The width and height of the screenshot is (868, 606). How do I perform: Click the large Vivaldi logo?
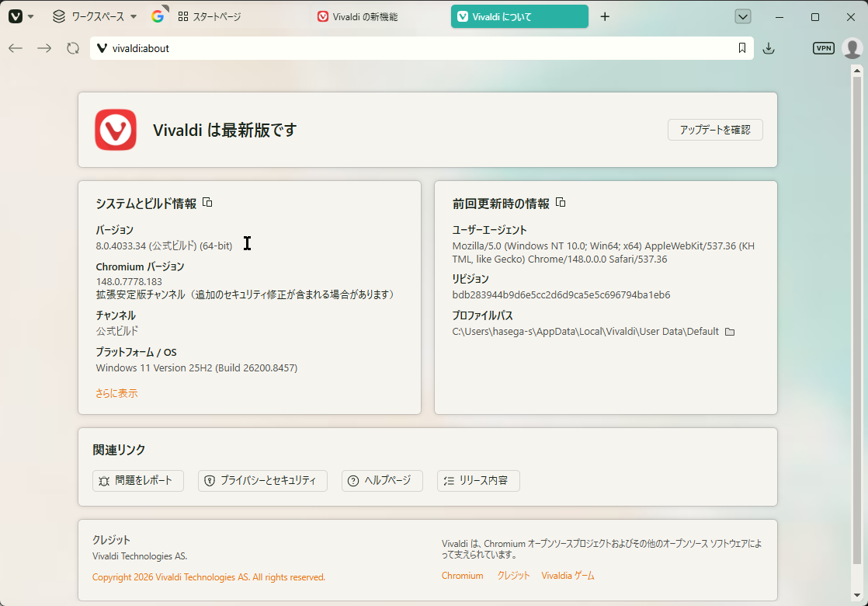pos(116,130)
